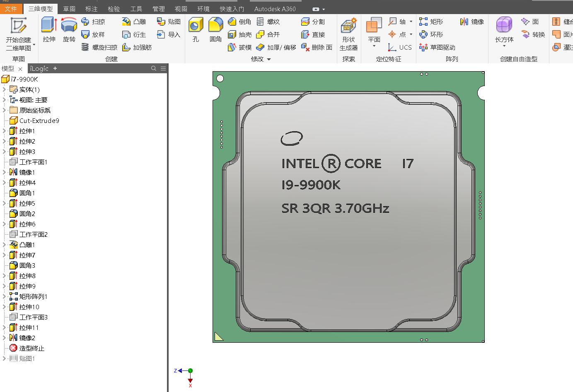The image size is (573, 392).
Task: Click the Combine (合并) tool
Action: tap(268, 34)
